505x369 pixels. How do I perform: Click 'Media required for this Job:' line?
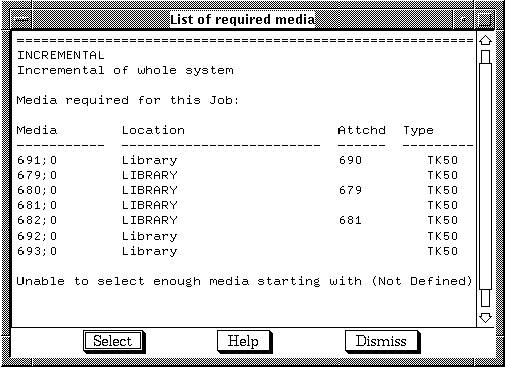(x=128, y=100)
